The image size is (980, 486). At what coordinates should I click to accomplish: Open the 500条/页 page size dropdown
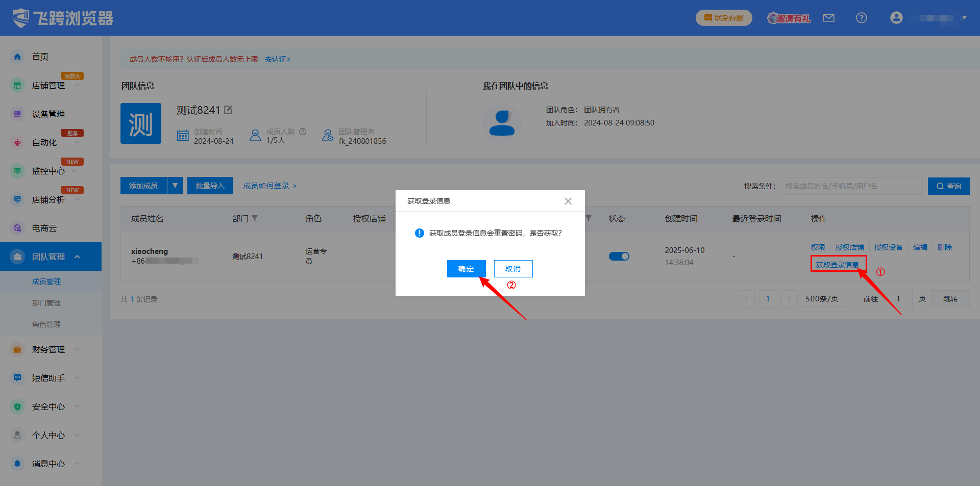[826, 299]
